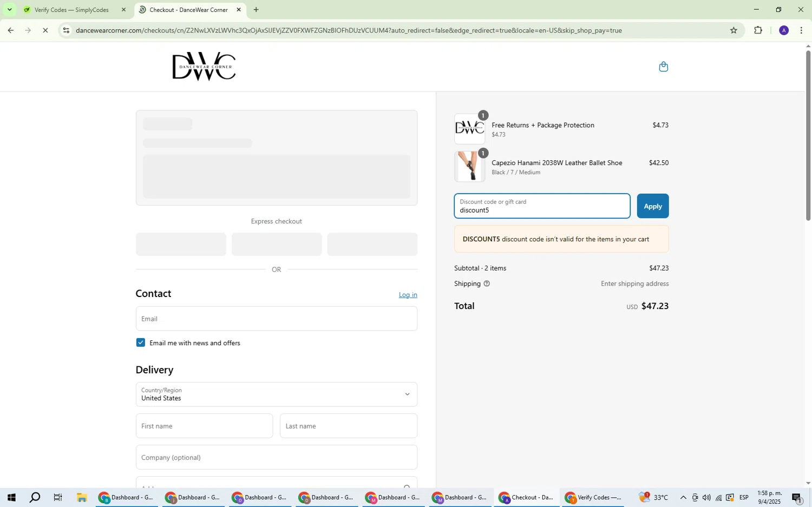This screenshot has width=812, height=507.
Task: Click the Log in link
Action: click(408, 295)
